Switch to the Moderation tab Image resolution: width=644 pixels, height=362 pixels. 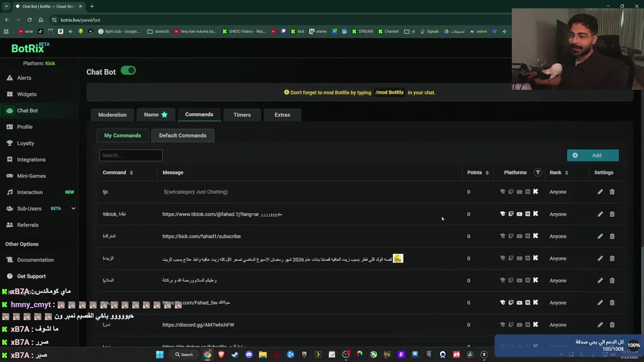click(112, 115)
